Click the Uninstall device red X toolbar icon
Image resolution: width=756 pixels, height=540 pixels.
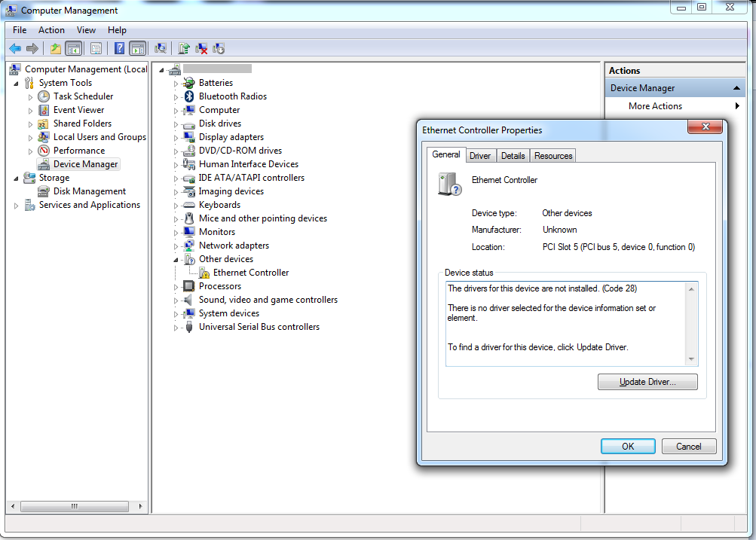click(x=201, y=48)
